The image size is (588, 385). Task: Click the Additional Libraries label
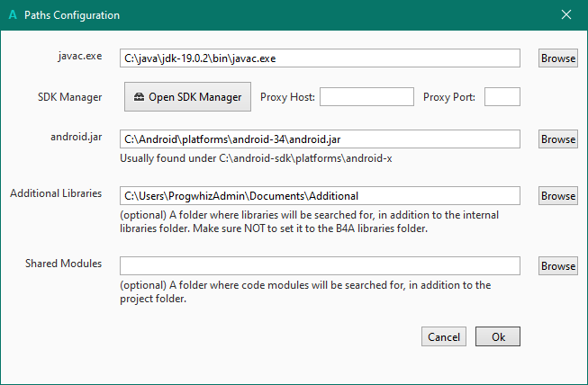[56, 192]
